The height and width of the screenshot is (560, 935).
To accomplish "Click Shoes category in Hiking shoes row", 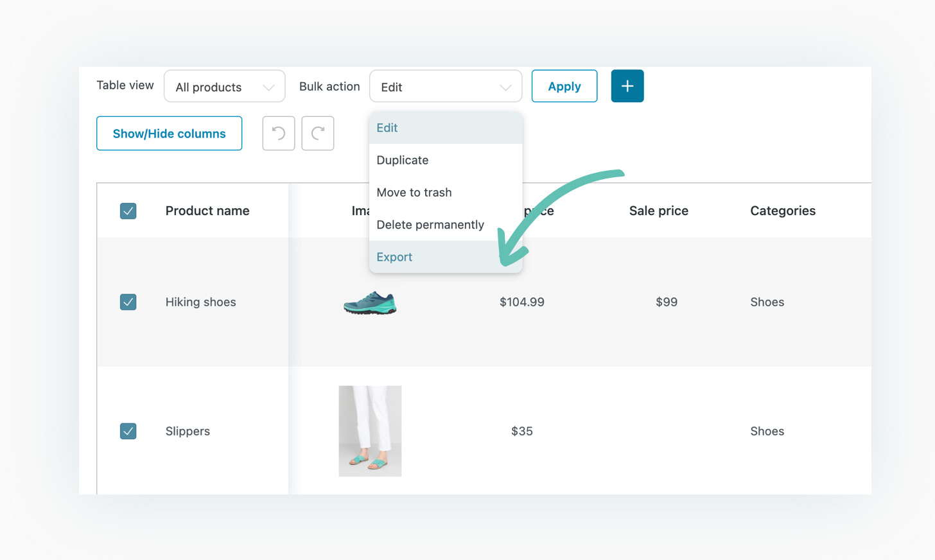I will 767,302.
